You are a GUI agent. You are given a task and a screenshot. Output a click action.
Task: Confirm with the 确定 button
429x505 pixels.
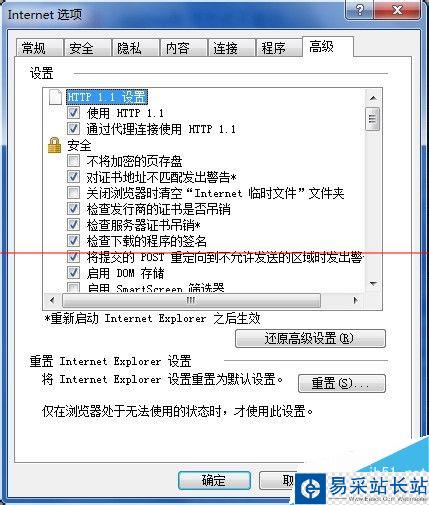click(214, 481)
